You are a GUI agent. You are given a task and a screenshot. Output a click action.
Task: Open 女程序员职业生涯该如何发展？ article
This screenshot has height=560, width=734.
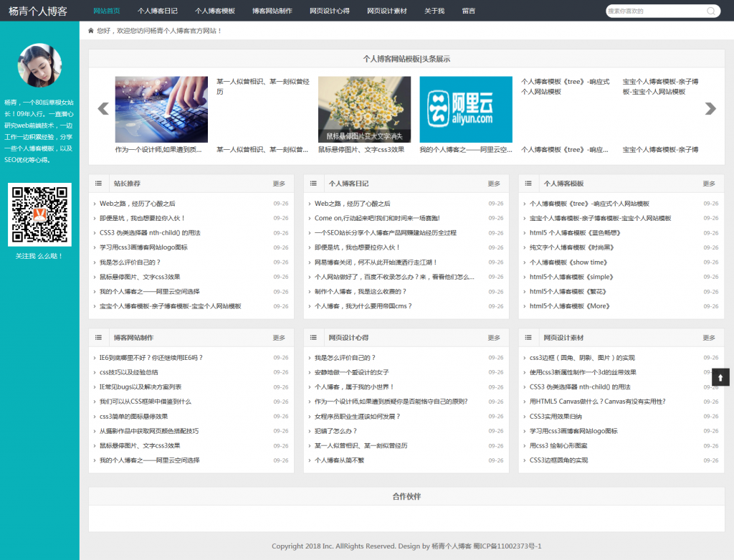358,417
